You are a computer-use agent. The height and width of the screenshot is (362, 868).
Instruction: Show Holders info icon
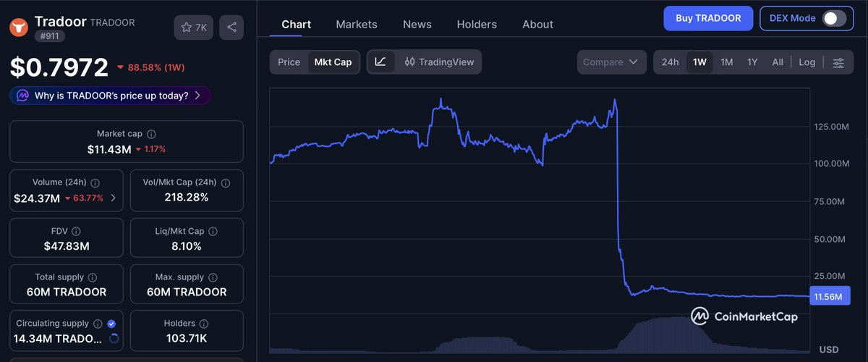pos(203,324)
